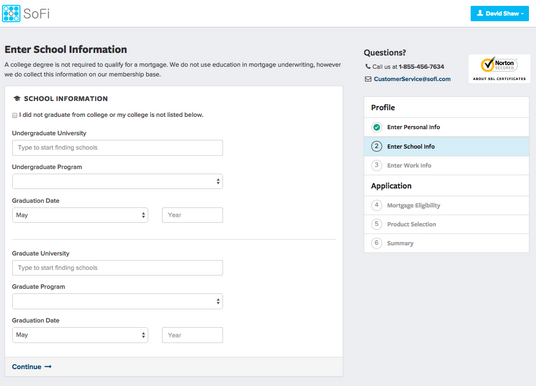Open the Product Selection step
This screenshot has width=536, height=386.
446,224
